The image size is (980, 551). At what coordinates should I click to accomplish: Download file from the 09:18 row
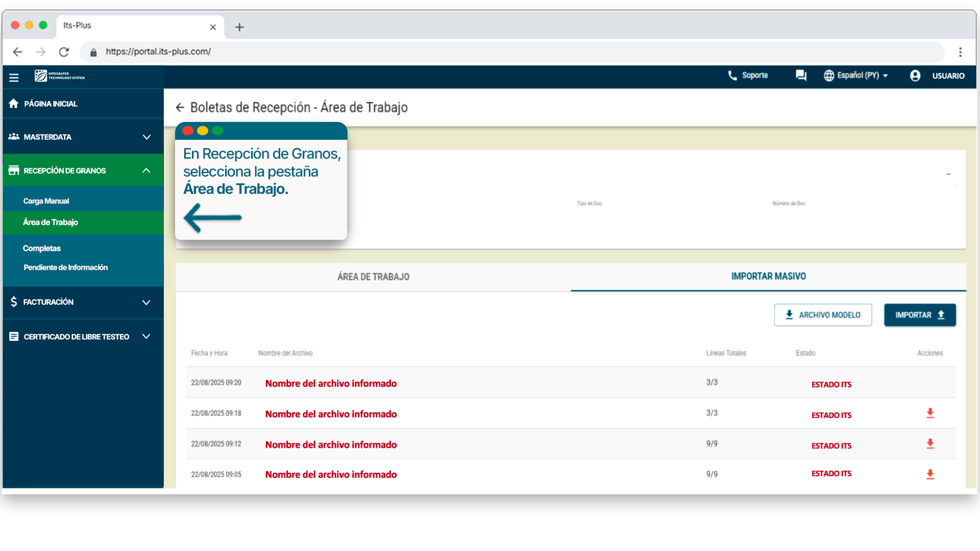point(930,413)
